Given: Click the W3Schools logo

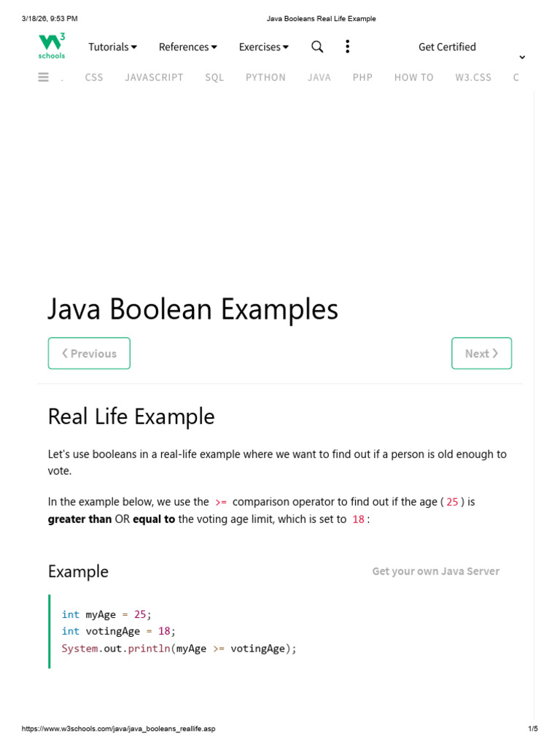Looking at the screenshot, I should 52,46.
